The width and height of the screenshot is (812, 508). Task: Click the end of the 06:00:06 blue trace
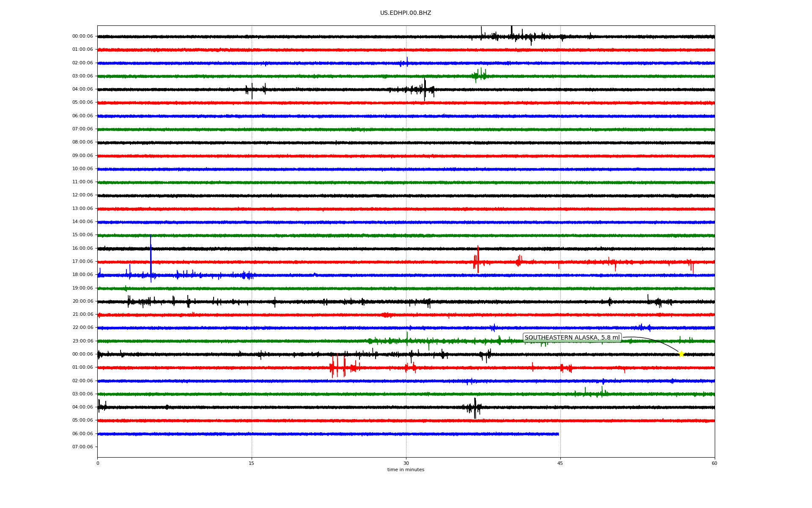click(558, 434)
